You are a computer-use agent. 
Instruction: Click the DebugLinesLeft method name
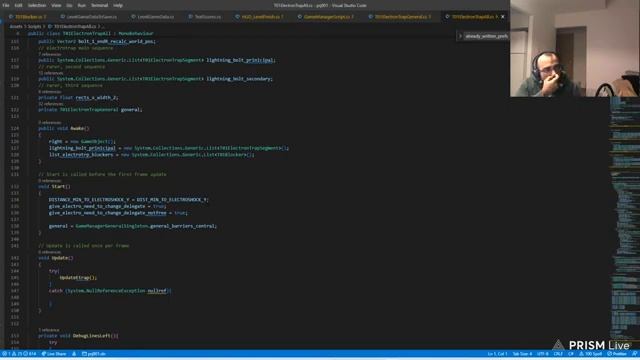tap(92, 336)
